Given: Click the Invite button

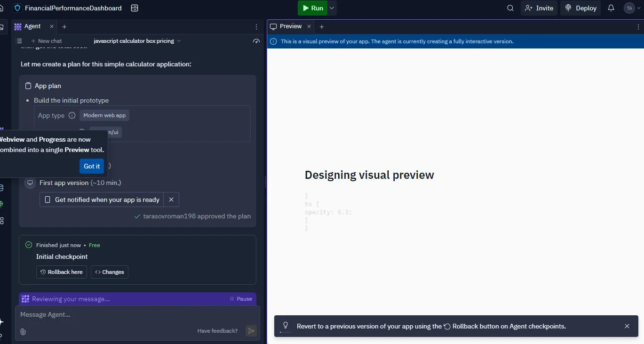Looking at the screenshot, I should 539,8.
